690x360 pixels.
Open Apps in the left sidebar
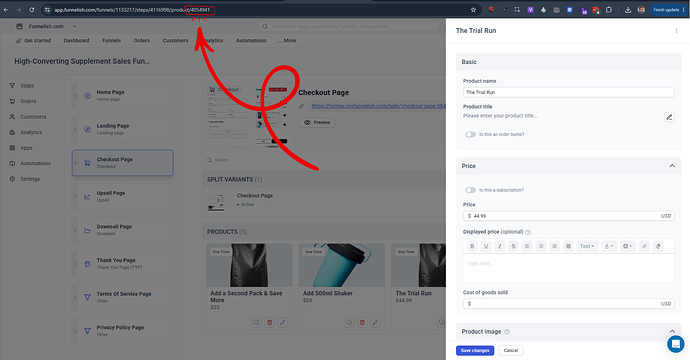[21, 148]
